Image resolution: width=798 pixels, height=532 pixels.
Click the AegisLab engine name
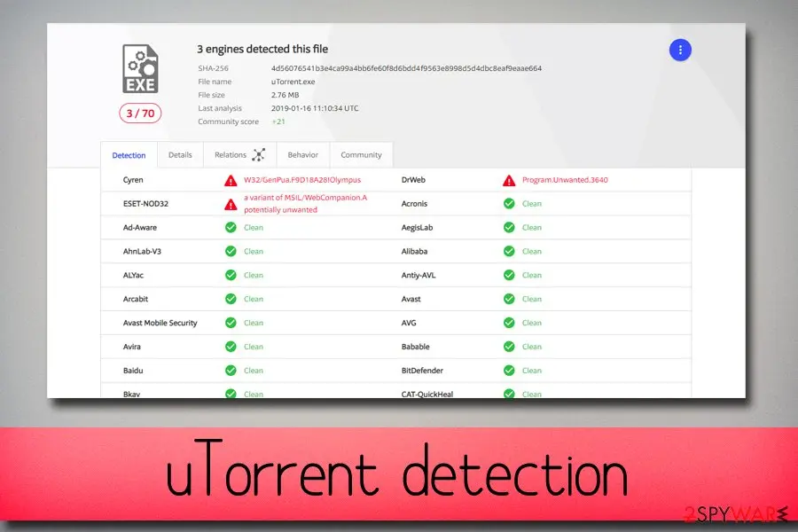[x=417, y=228]
